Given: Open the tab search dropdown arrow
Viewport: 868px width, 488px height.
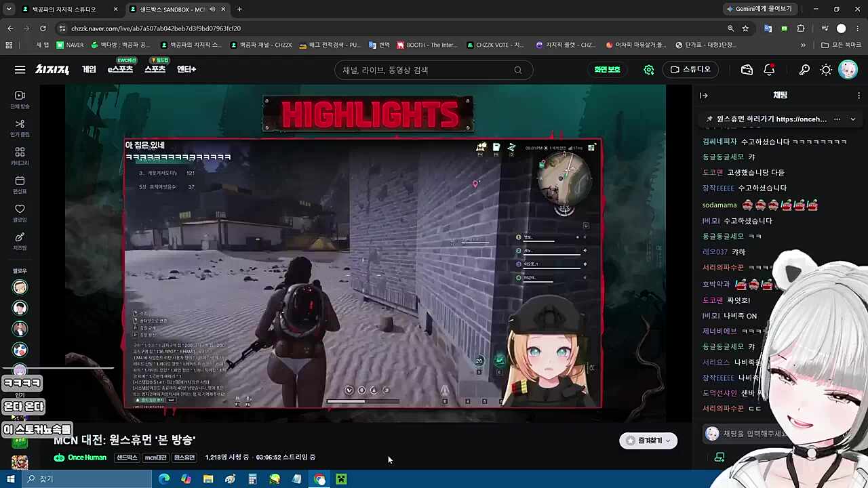Looking at the screenshot, I should pyautogui.click(x=9, y=9).
